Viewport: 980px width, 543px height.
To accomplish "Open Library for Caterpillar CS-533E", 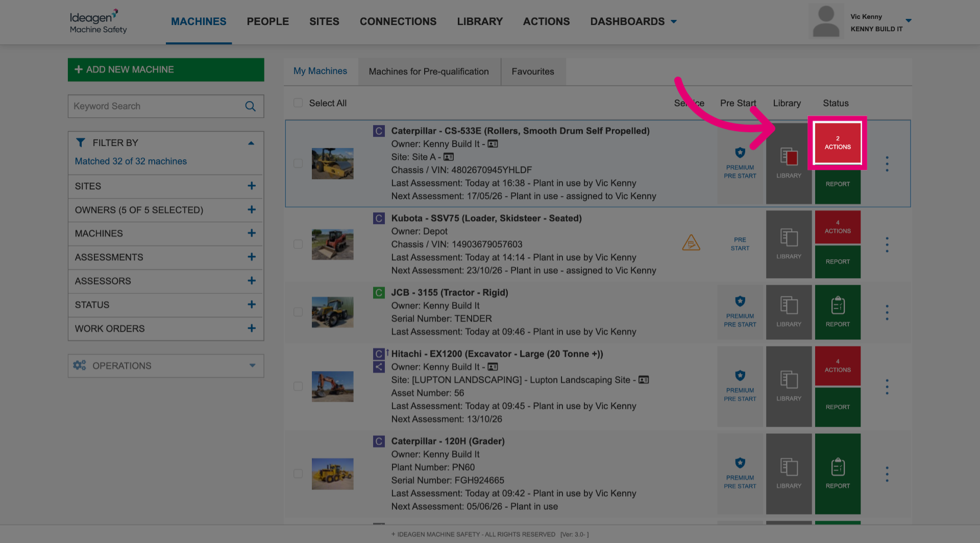I will click(x=789, y=163).
